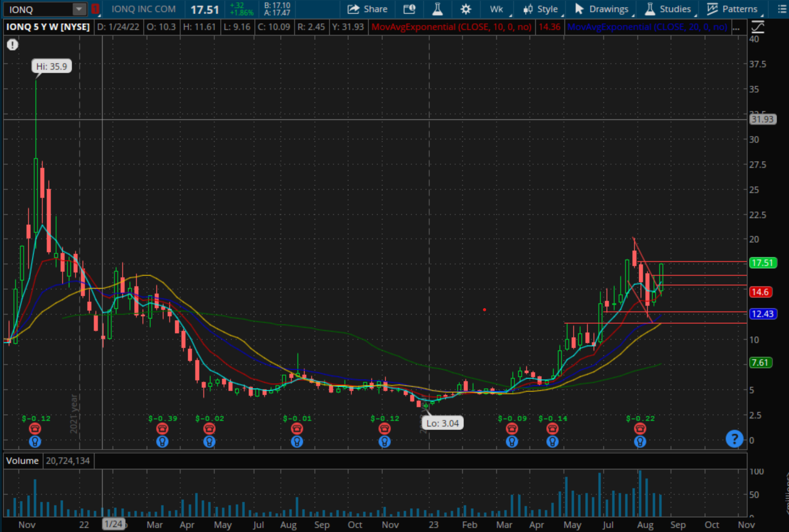Click the IONQ 5 Y W [NYSE] chart title
Screen dimensions: 789x532
point(48,26)
